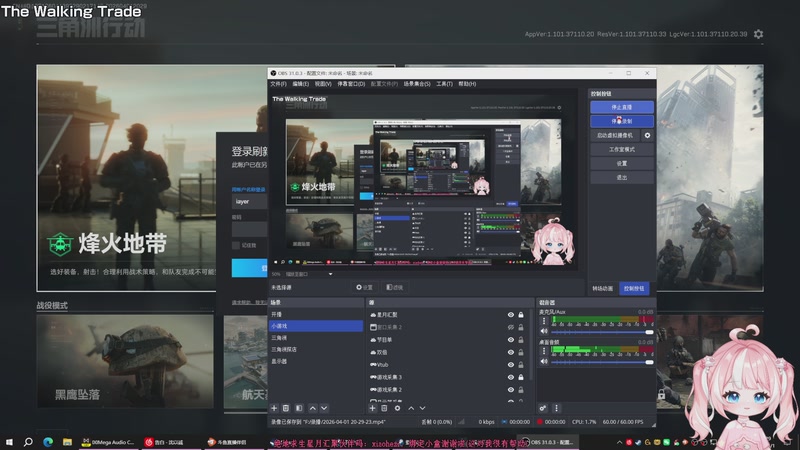
Task: Open scene filters icon
Action: 299,408
